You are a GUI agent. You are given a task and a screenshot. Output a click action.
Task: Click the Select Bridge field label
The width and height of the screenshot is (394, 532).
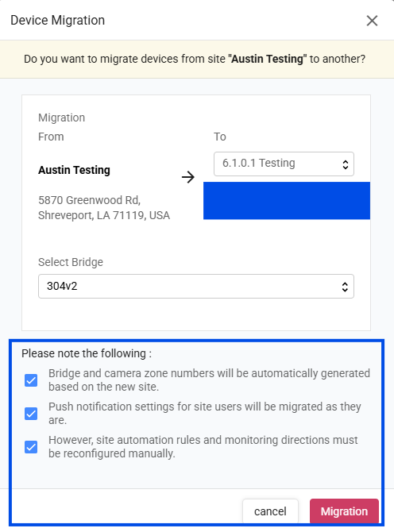click(x=71, y=262)
